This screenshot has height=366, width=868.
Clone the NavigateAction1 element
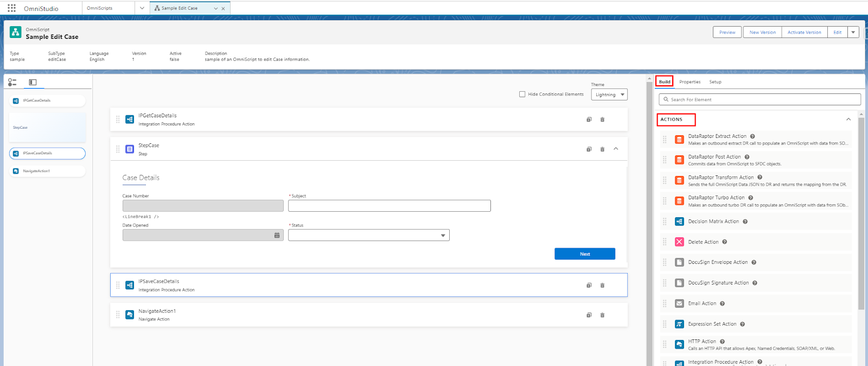(x=589, y=315)
